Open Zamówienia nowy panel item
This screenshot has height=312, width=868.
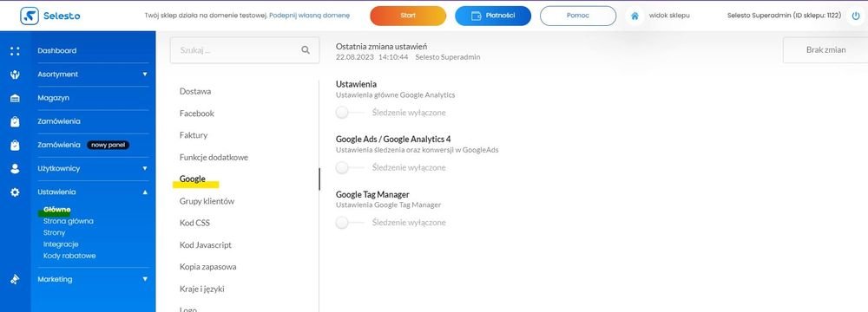pos(83,145)
